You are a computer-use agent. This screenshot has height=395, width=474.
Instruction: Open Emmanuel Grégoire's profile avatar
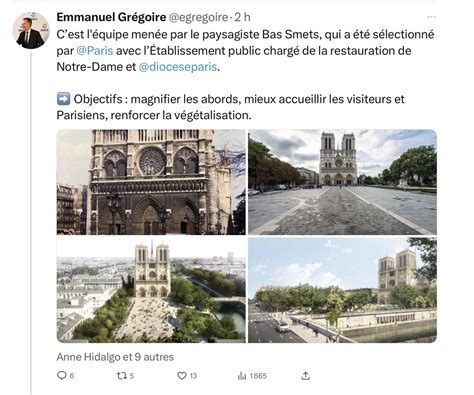pos(31,31)
